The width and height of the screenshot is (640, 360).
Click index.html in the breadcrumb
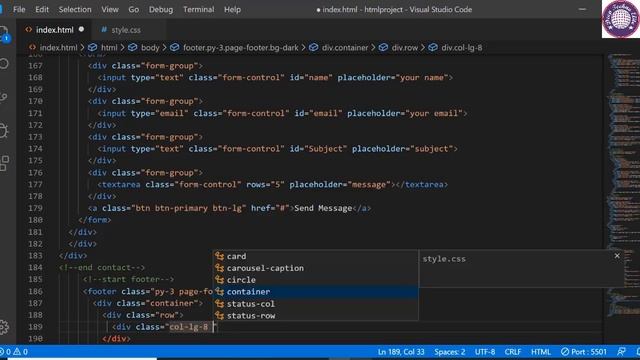tap(58, 48)
